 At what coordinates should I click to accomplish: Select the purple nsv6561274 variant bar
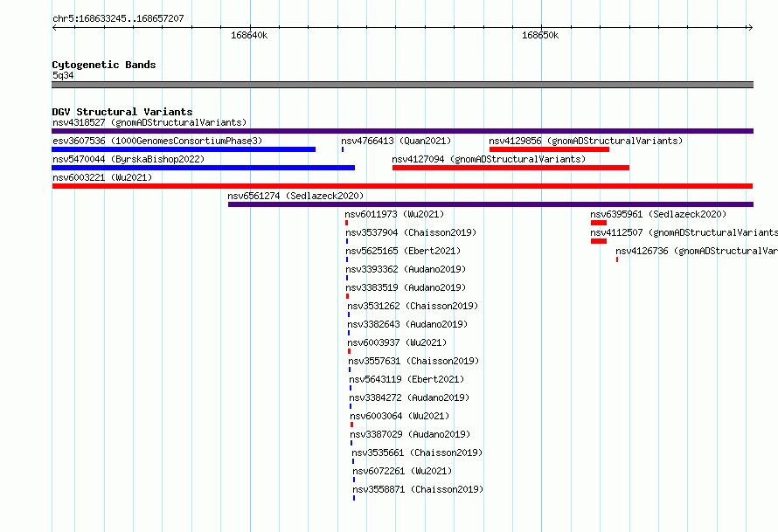coord(490,204)
